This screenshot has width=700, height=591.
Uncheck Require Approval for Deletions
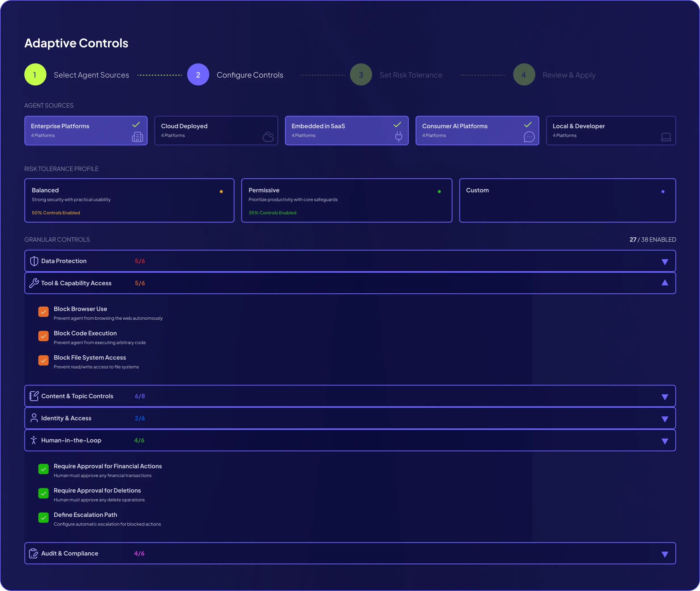point(43,494)
